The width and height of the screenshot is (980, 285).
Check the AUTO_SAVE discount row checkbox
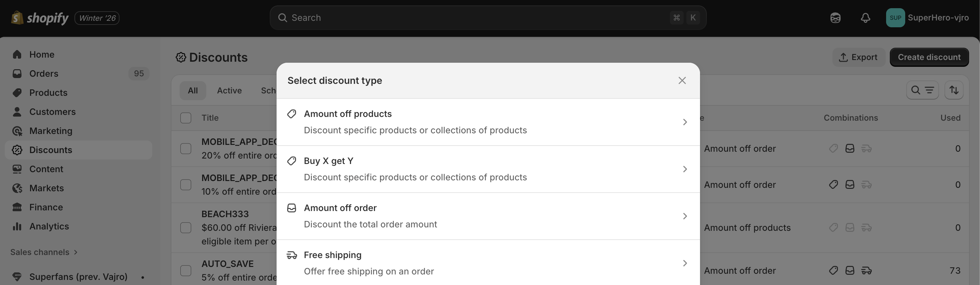186,271
